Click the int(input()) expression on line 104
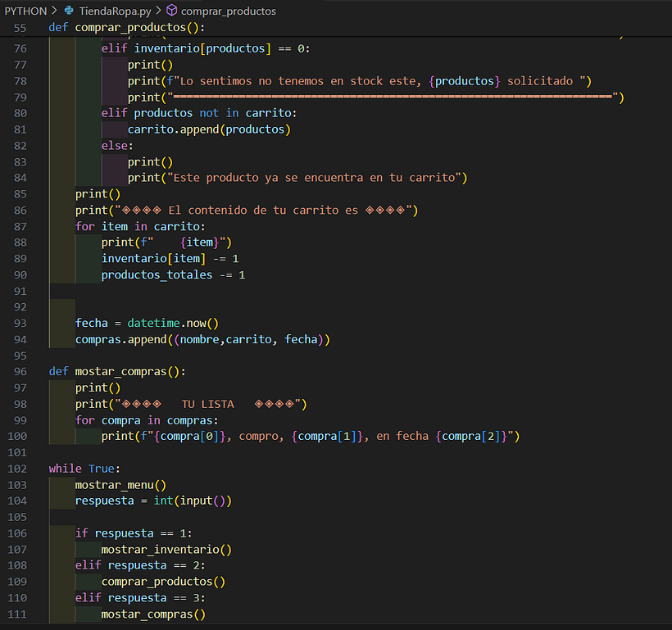Screen dimensions: 672x630 [195, 501]
